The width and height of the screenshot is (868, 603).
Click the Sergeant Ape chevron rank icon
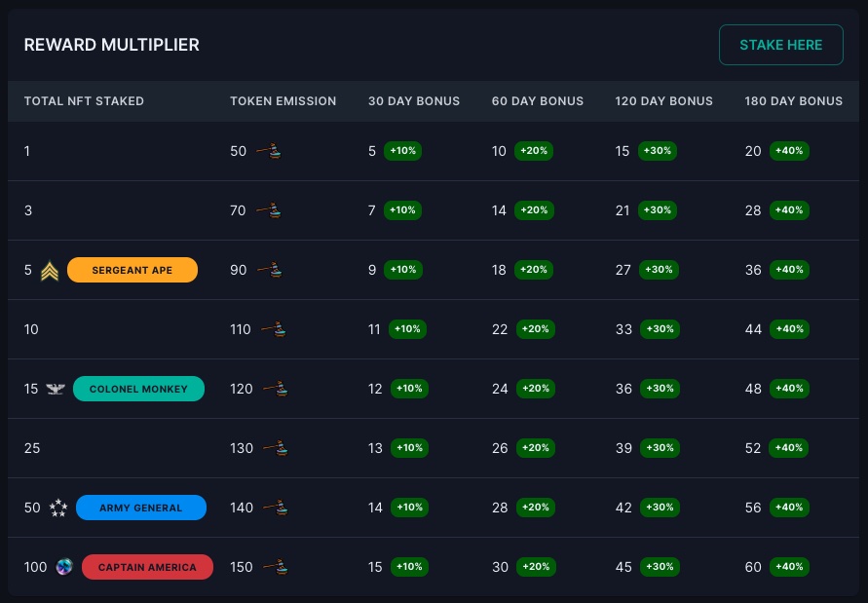point(51,271)
